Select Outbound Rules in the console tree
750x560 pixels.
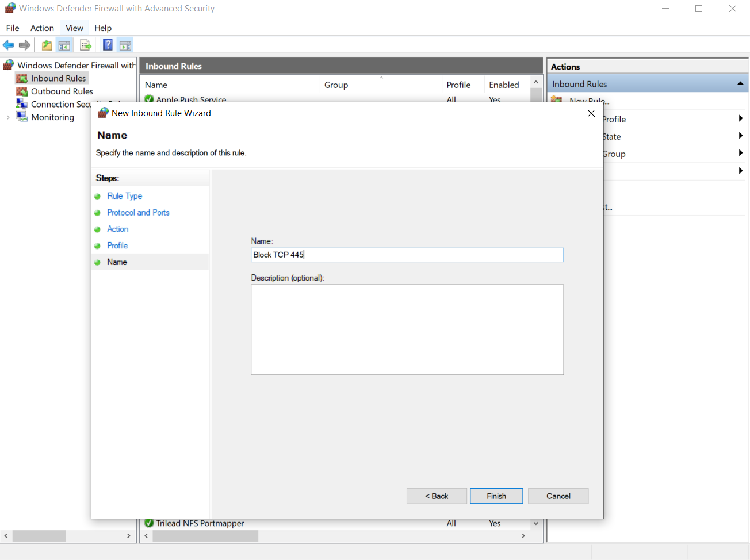(62, 91)
